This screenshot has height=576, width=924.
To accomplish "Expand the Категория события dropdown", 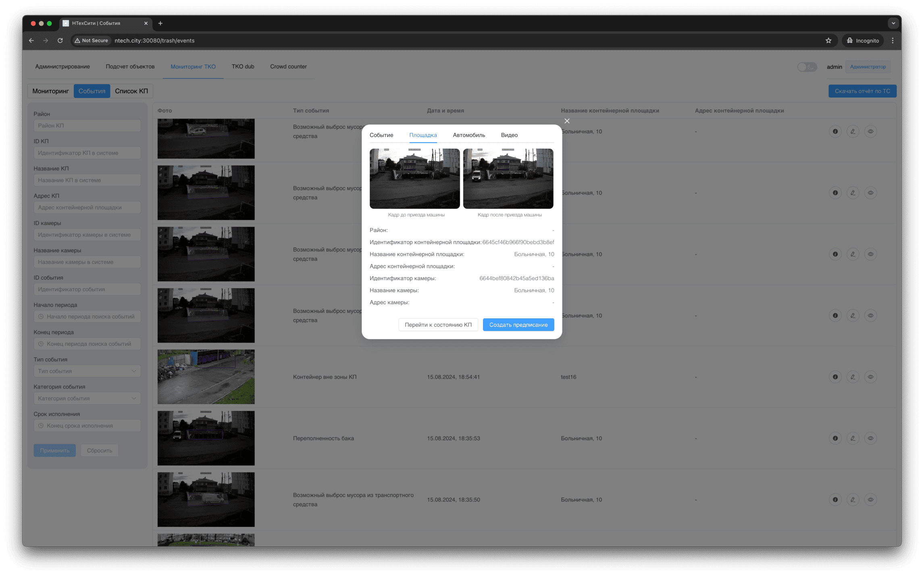I will point(87,398).
